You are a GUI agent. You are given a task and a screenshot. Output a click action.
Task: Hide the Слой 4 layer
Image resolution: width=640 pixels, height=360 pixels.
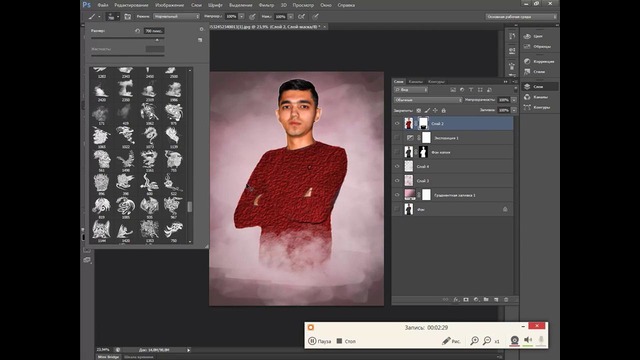(x=397, y=167)
